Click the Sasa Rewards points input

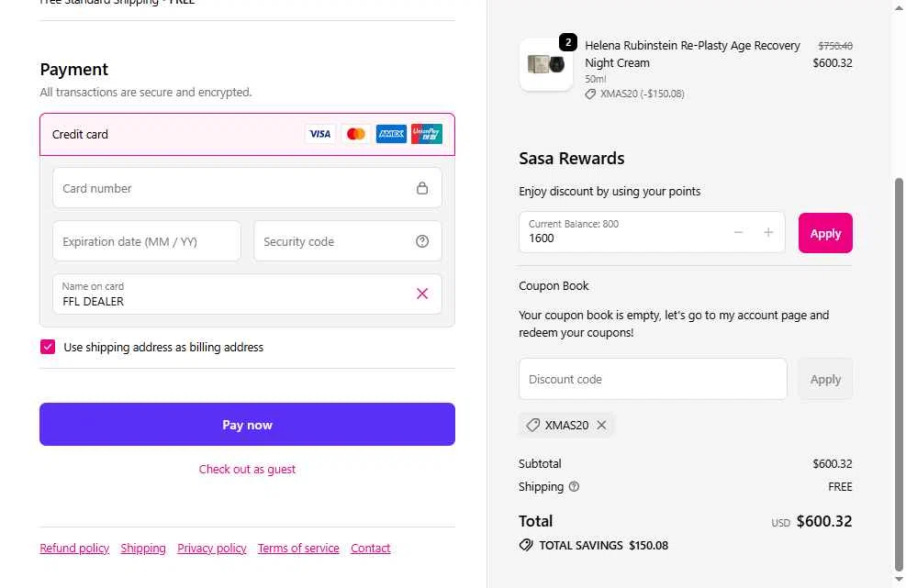(652, 232)
